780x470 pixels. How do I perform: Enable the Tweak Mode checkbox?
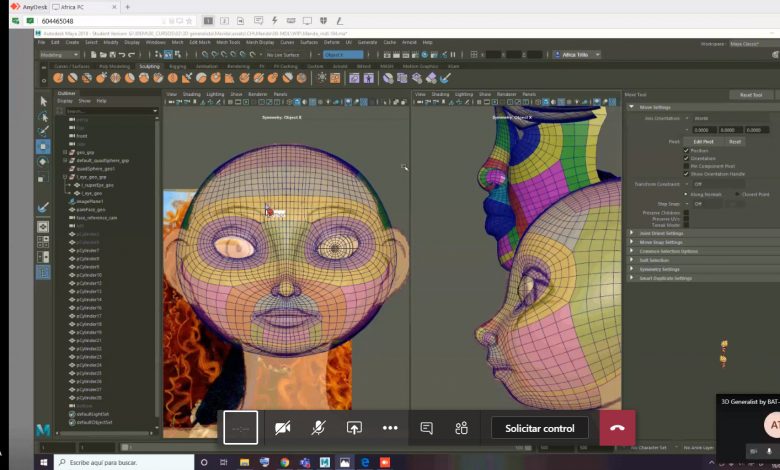[686, 225]
